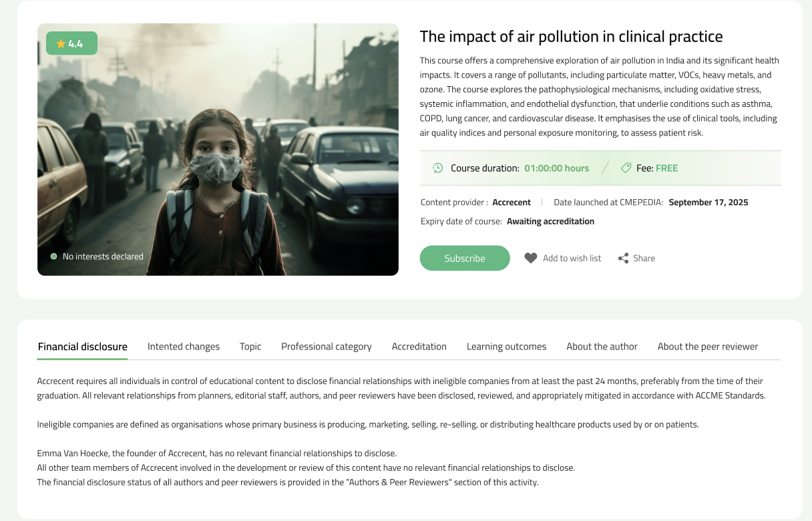Click the No interests declared label
812x521 pixels.
pyautogui.click(x=103, y=256)
